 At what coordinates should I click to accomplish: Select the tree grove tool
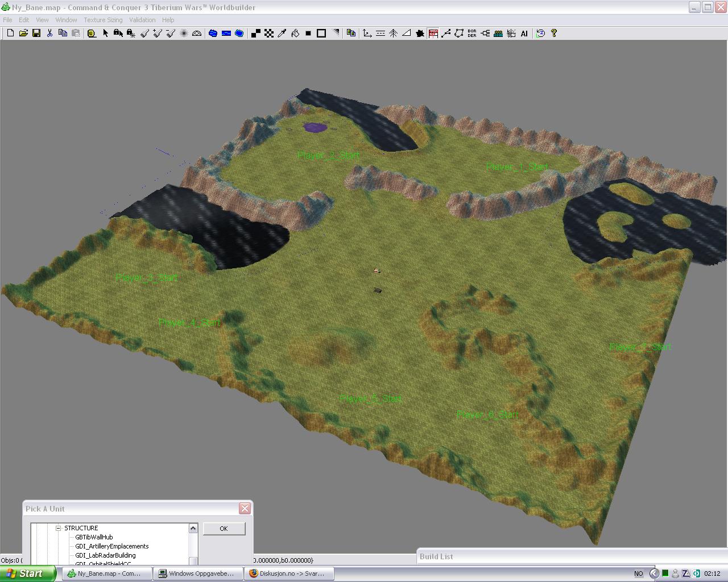[x=394, y=34]
